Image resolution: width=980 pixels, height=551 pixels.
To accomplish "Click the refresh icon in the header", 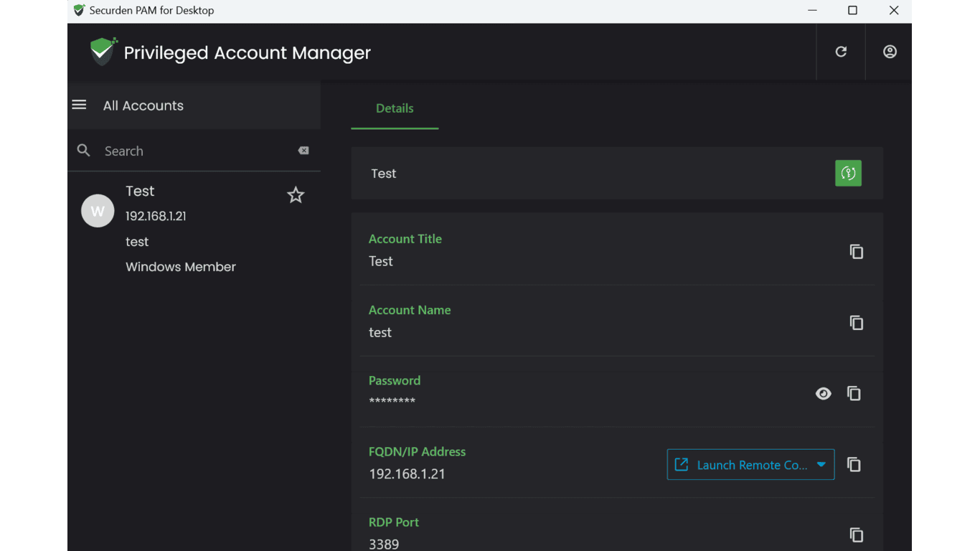I will tap(841, 52).
